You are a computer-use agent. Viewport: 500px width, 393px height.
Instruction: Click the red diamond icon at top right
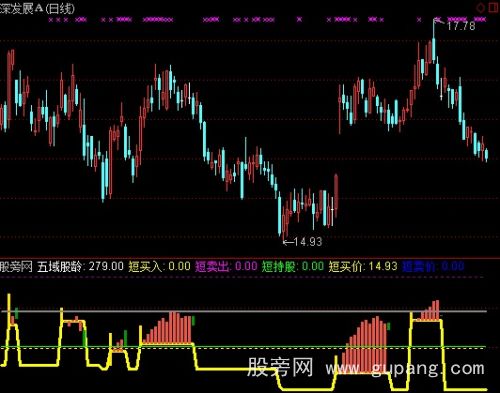(481, 7)
